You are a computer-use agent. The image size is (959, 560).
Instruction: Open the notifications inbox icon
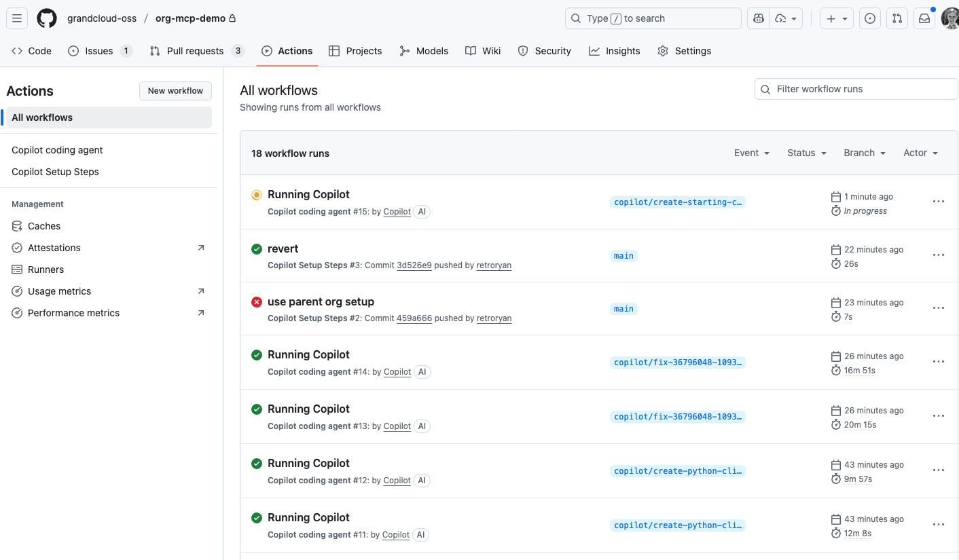click(x=924, y=18)
